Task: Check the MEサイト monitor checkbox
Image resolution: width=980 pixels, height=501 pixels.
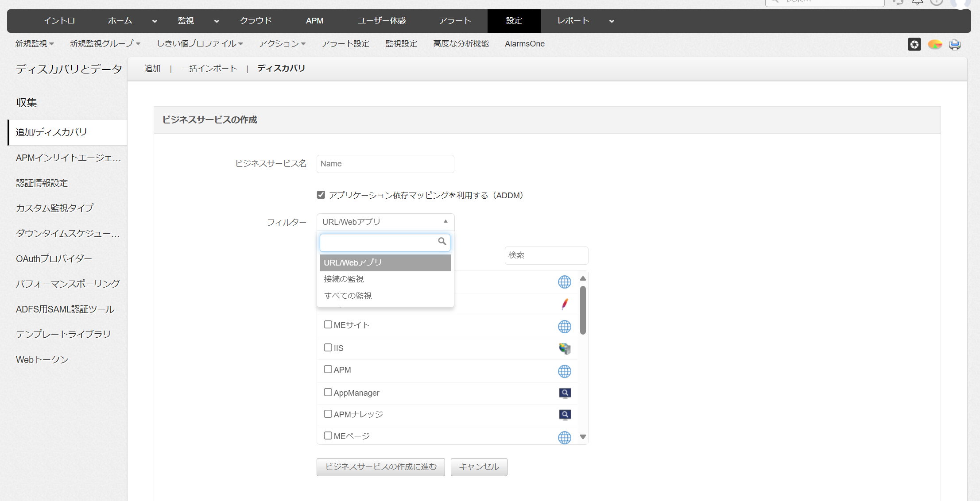Action: point(328,324)
